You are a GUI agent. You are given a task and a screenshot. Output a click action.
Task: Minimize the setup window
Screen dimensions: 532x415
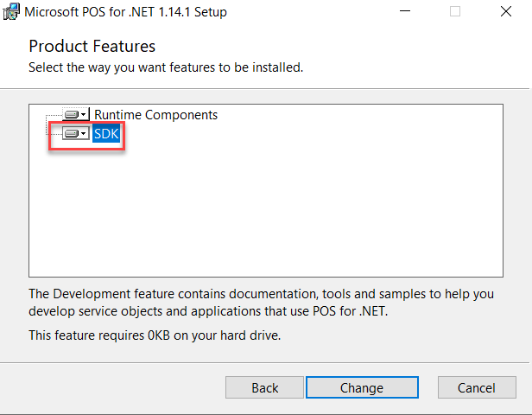(407, 12)
